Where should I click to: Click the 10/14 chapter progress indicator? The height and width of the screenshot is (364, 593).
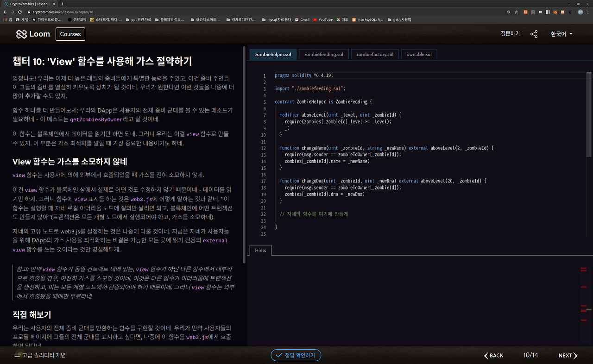coord(531,355)
